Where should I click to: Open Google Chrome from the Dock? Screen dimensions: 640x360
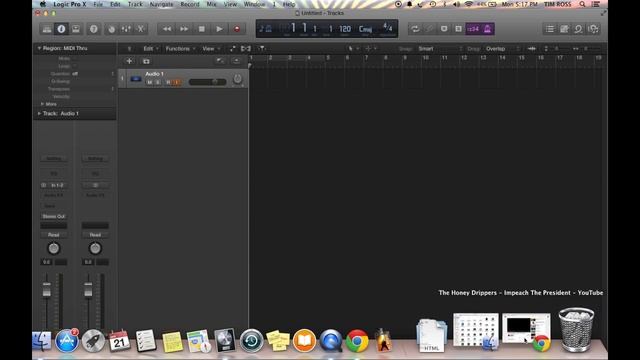(x=357, y=340)
